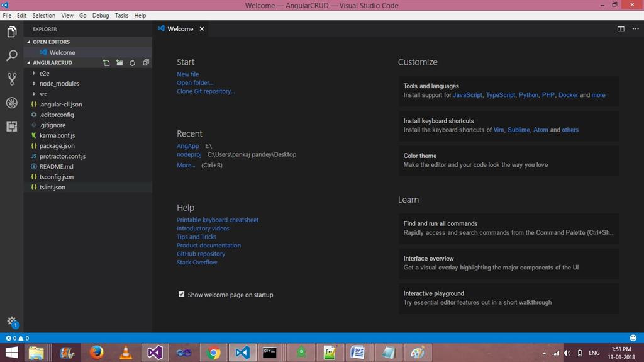
Task: Click the New Folder icon in ANGULARCRUD header
Action: tap(119, 63)
